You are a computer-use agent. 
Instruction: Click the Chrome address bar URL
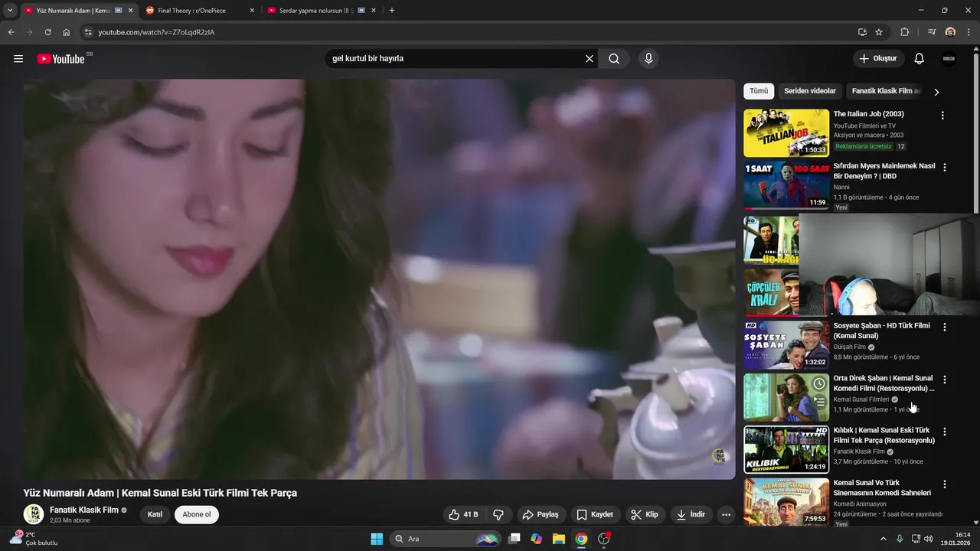tap(156, 32)
